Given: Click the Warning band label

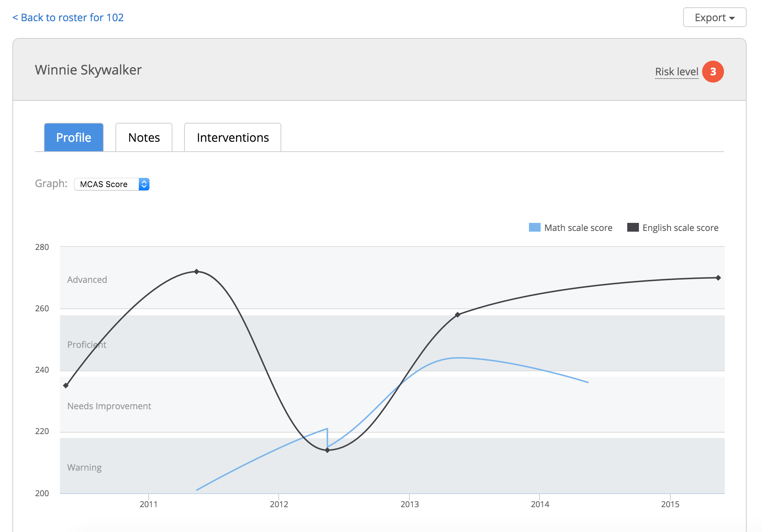Looking at the screenshot, I should 84,467.
